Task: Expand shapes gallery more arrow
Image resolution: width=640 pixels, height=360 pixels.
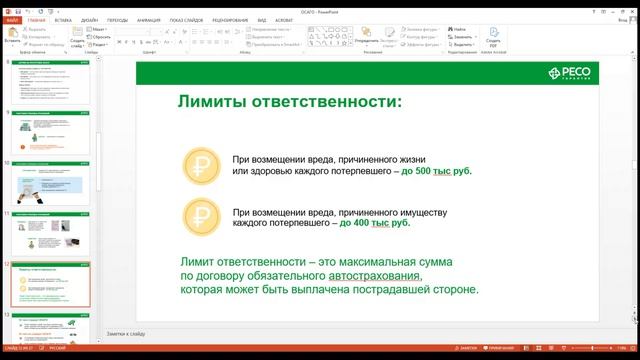Action: tap(350, 43)
